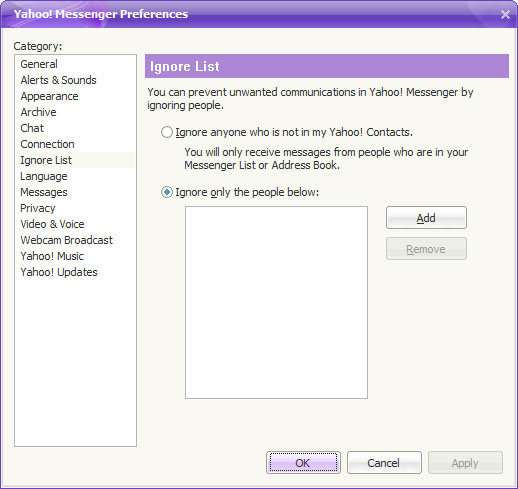This screenshot has width=518, height=489.
Task: Select Messages category
Action: coord(44,192)
